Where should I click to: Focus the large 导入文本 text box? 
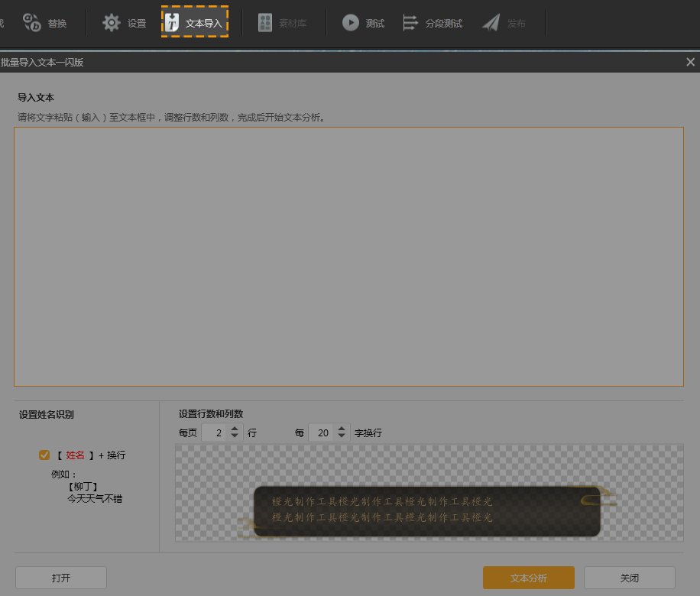[348, 256]
